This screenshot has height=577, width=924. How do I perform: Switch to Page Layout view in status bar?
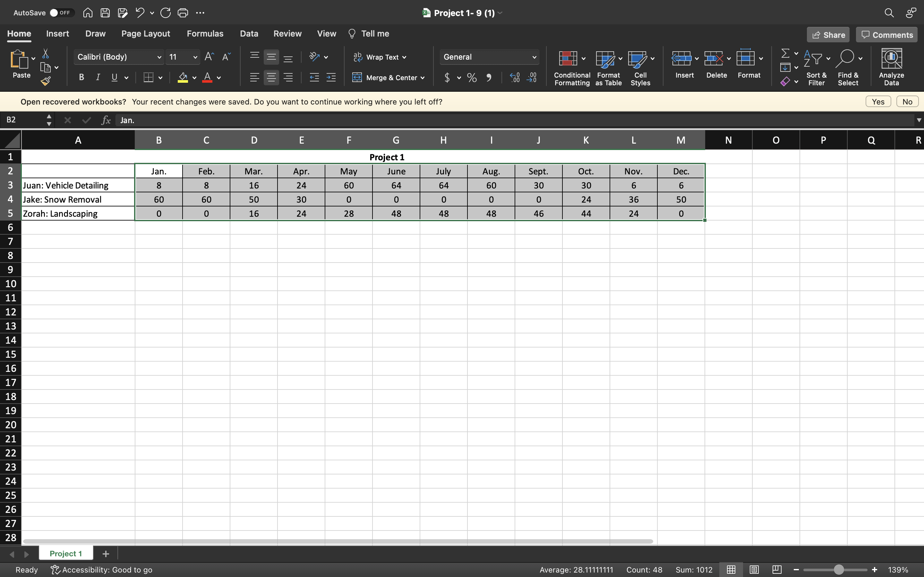tap(754, 570)
